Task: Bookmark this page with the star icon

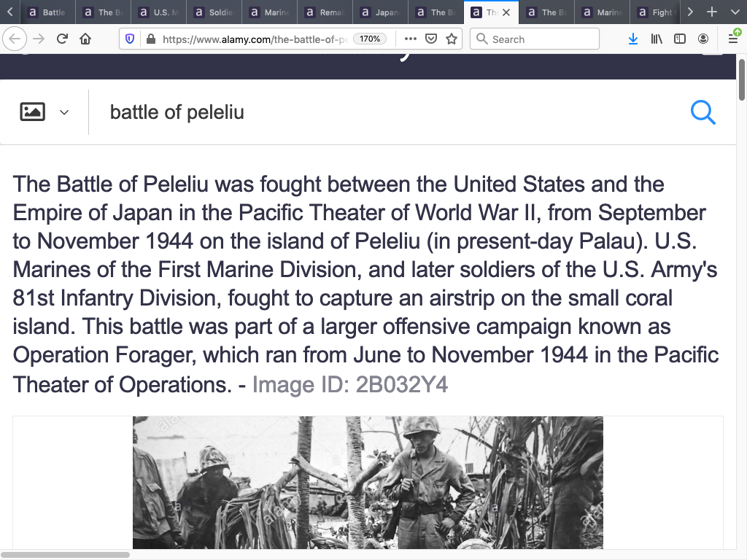Action: coord(452,39)
